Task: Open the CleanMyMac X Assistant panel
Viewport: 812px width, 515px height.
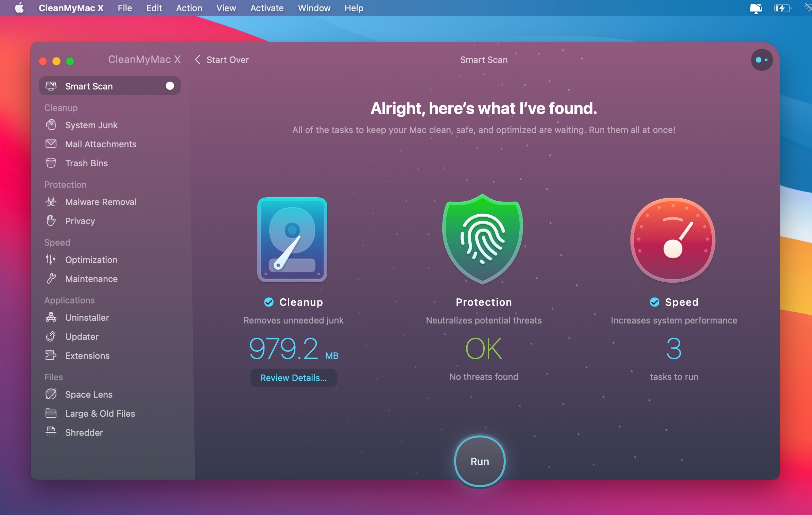Action: pos(761,60)
